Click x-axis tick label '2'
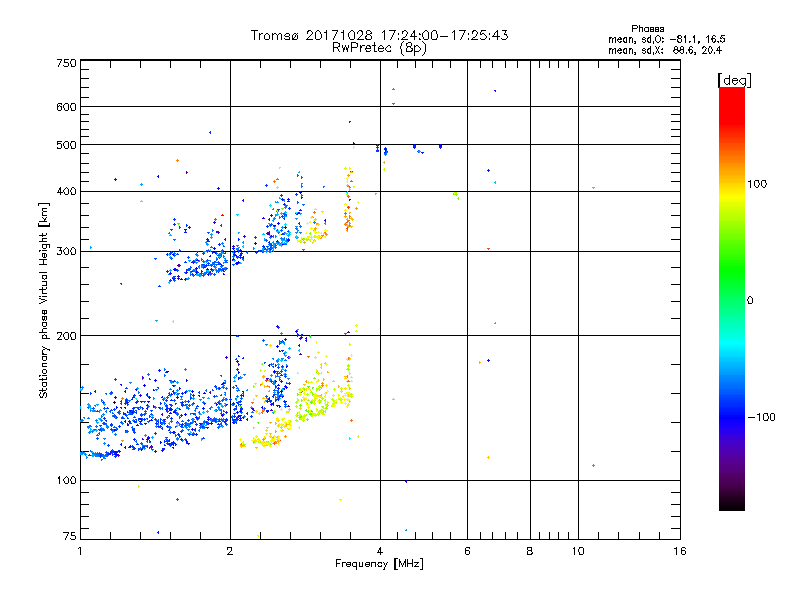 (x=230, y=551)
